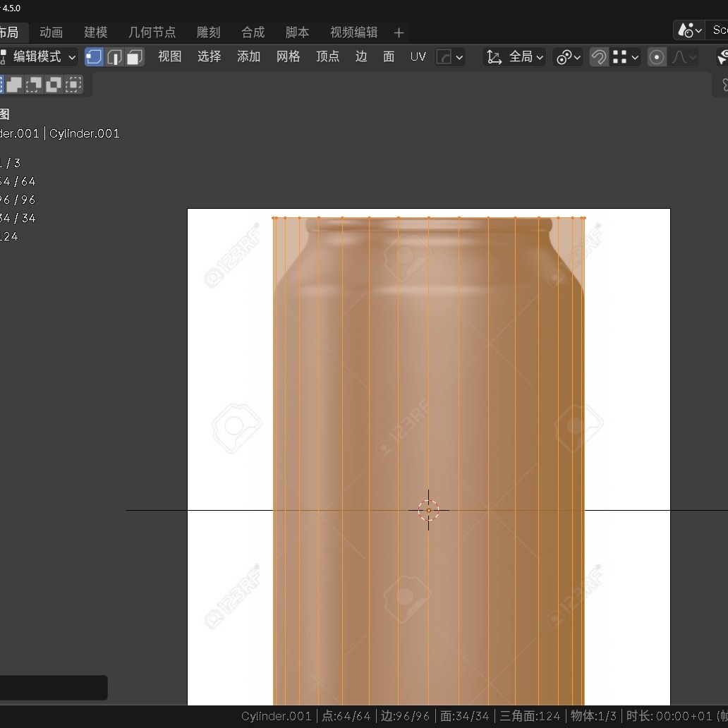Switch to vertex select mode
The image size is (728, 728).
(94, 57)
